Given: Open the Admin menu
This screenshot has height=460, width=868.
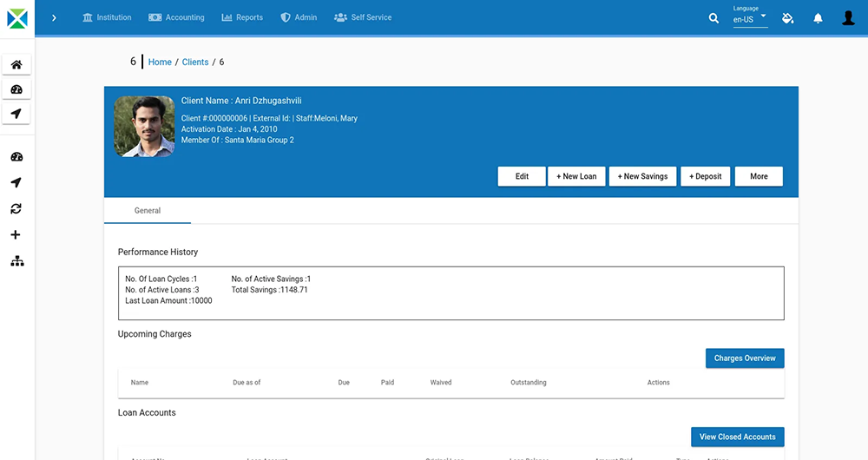Looking at the screenshot, I should [x=299, y=17].
